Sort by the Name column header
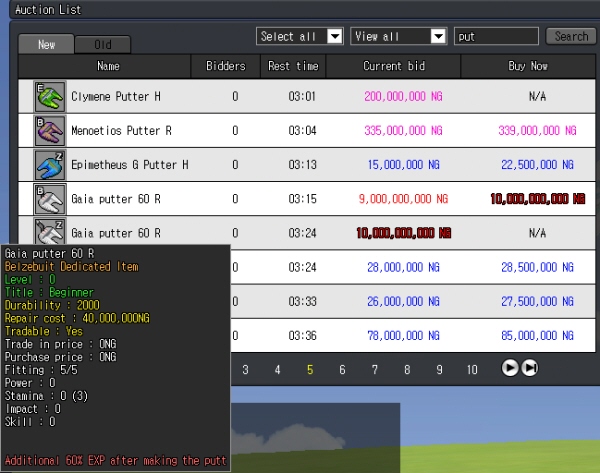 [104, 66]
